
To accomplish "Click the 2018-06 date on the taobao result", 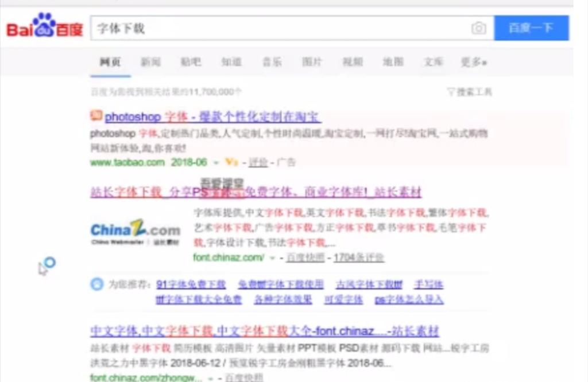I will (x=189, y=162).
